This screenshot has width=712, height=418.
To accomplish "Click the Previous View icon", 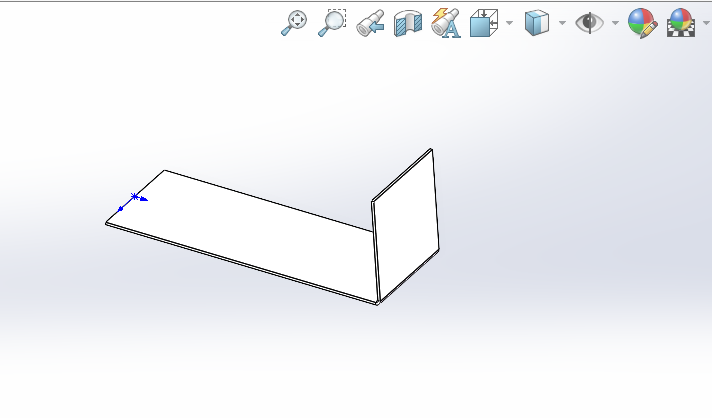I will 370,23.
